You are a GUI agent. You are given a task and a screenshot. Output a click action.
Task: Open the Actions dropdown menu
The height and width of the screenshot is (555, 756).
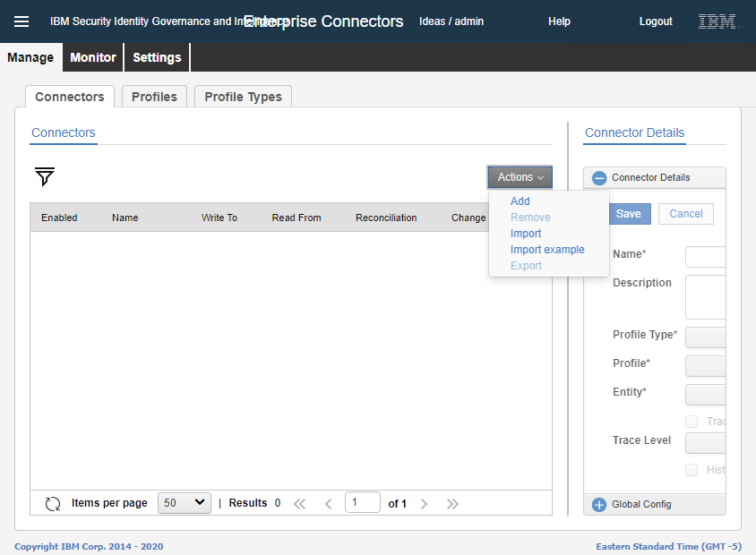(x=520, y=177)
